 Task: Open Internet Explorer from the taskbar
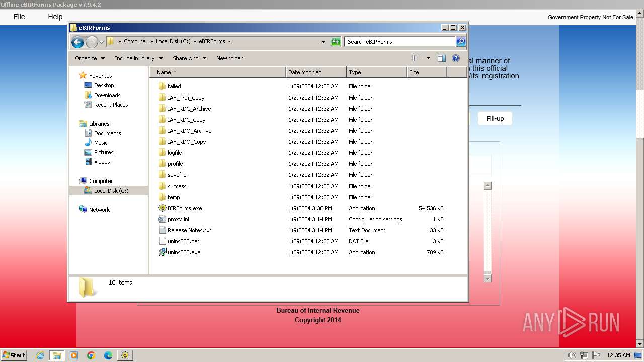click(x=40, y=355)
